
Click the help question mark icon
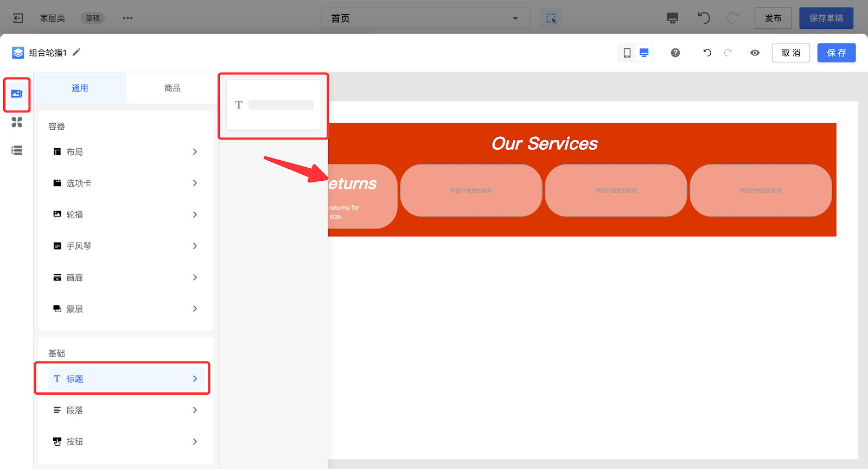click(675, 53)
